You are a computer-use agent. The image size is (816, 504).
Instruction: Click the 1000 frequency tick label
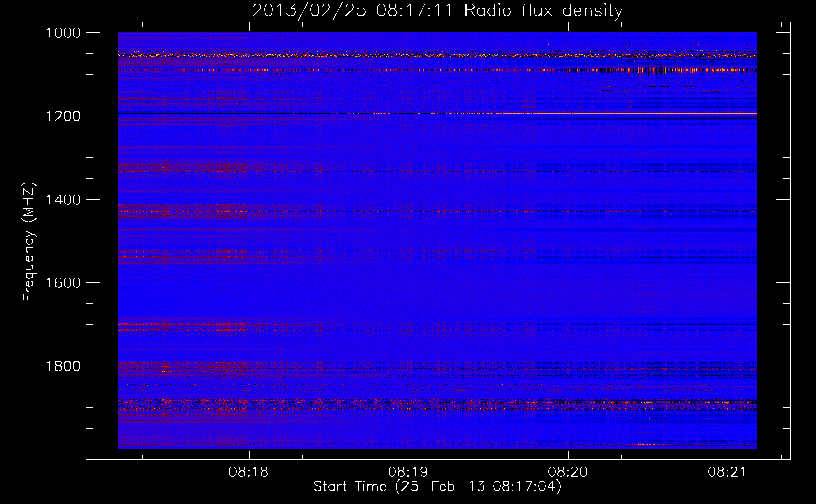point(63,33)
